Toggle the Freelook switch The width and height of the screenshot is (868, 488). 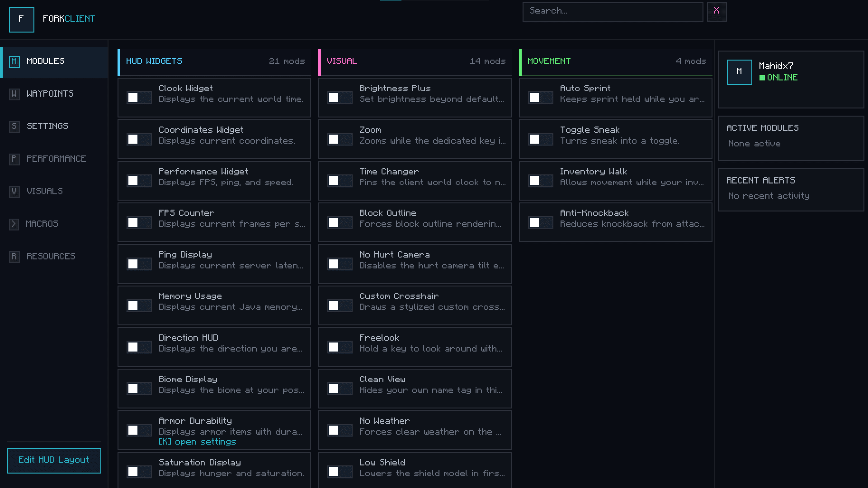(340, 347)
